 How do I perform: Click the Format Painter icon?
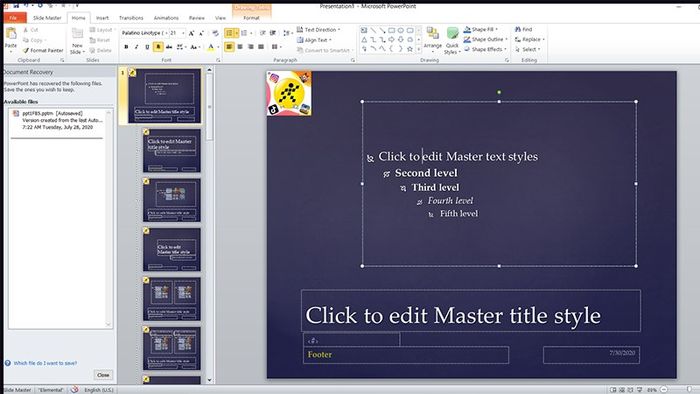26,50
